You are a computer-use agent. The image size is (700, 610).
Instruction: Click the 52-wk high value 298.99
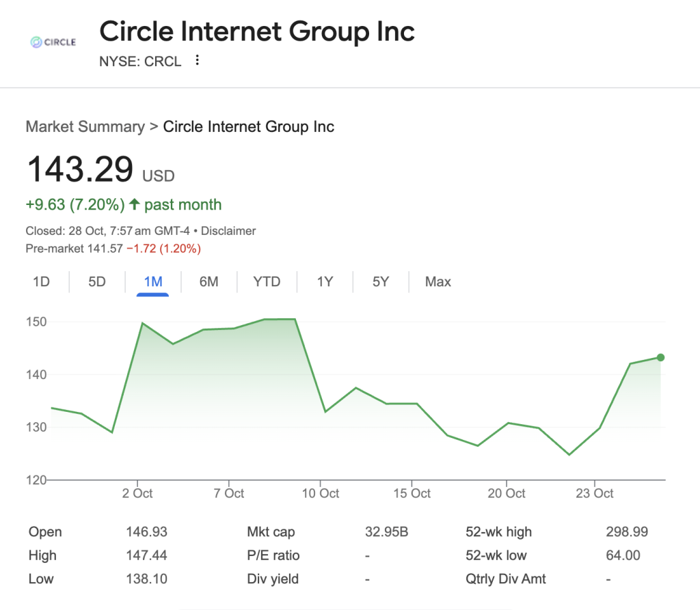click(x=627, y=531)
